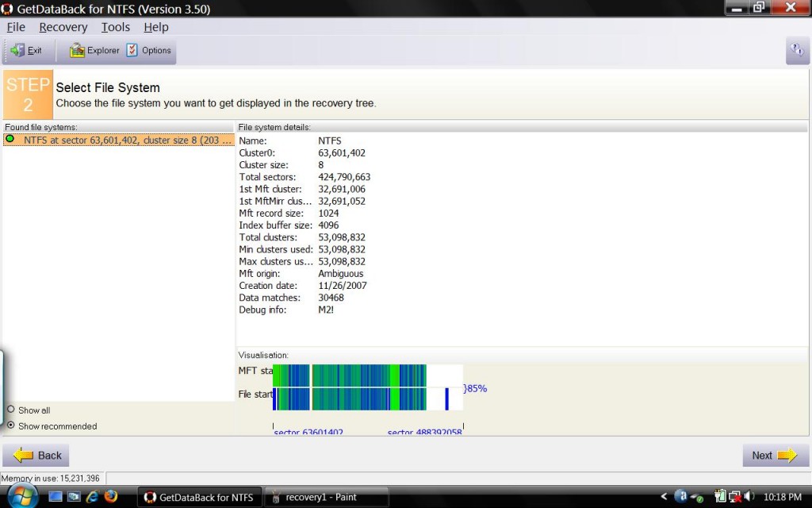The width and height of the screenshot is (812, 508).
Task: Click the Exit toolbar button
Action: point(26,50)
